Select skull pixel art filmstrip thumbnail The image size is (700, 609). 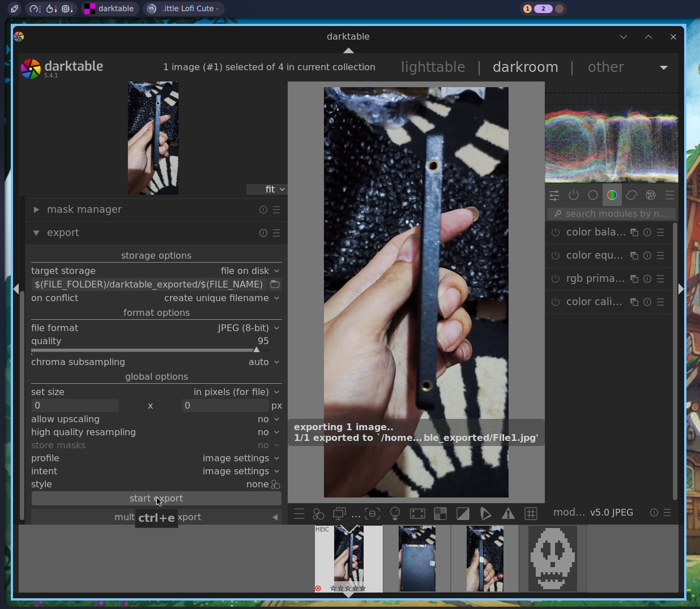[553, 559]
